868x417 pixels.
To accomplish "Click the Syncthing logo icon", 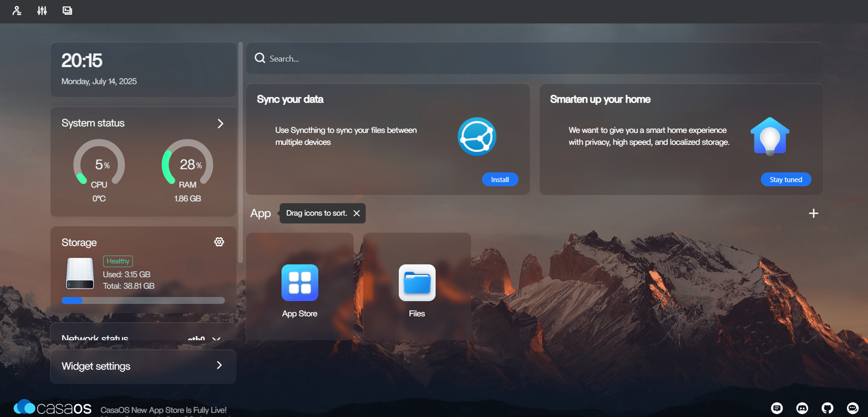I will [477, 137].
